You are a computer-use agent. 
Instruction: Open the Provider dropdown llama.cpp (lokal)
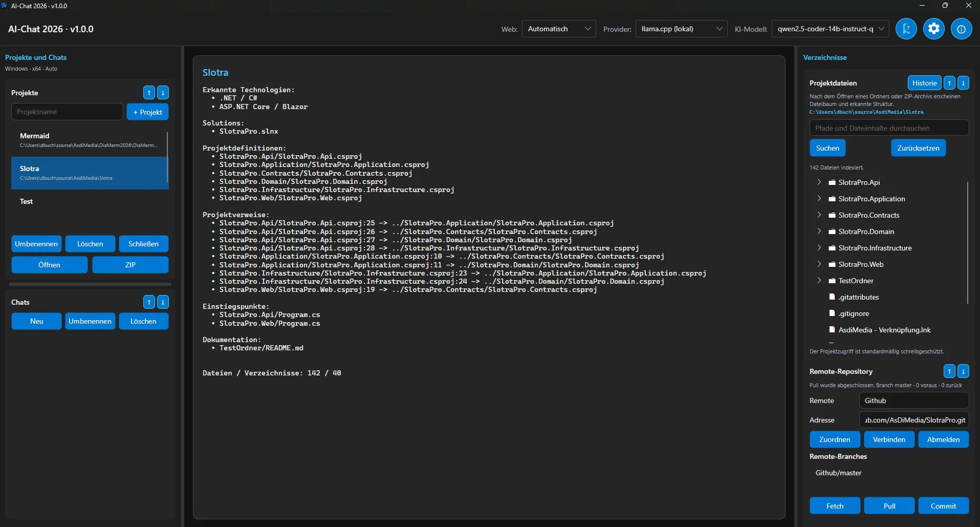tap(681, 29)
